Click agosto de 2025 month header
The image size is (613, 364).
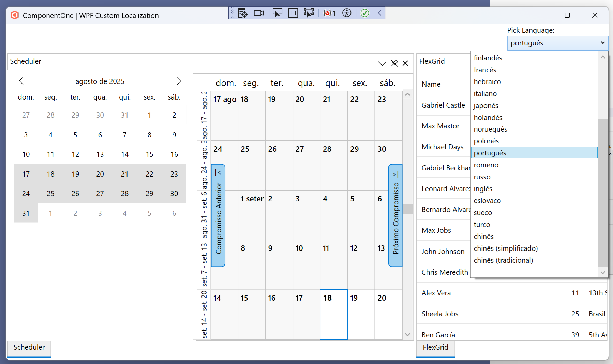point(100,81)
